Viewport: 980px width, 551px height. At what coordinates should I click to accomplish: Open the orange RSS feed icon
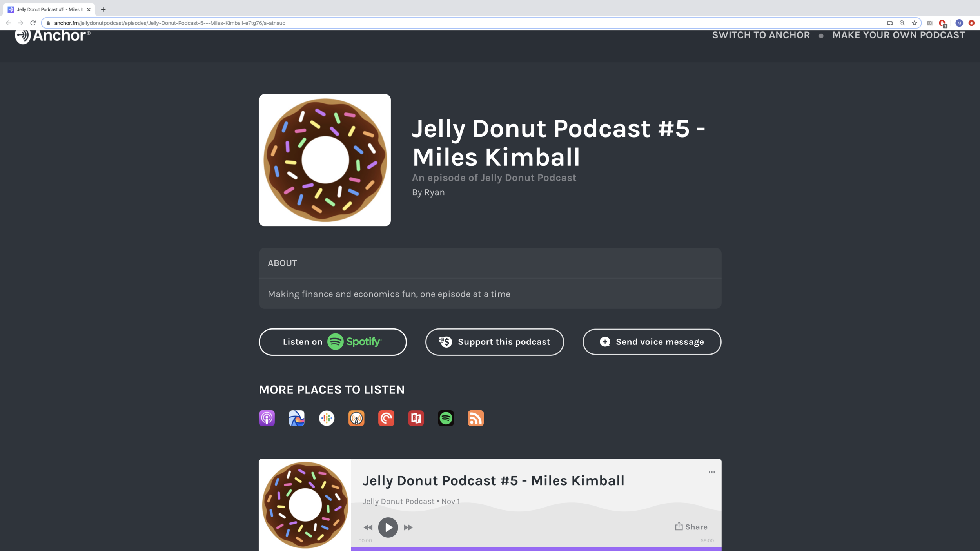pos(475,418)
